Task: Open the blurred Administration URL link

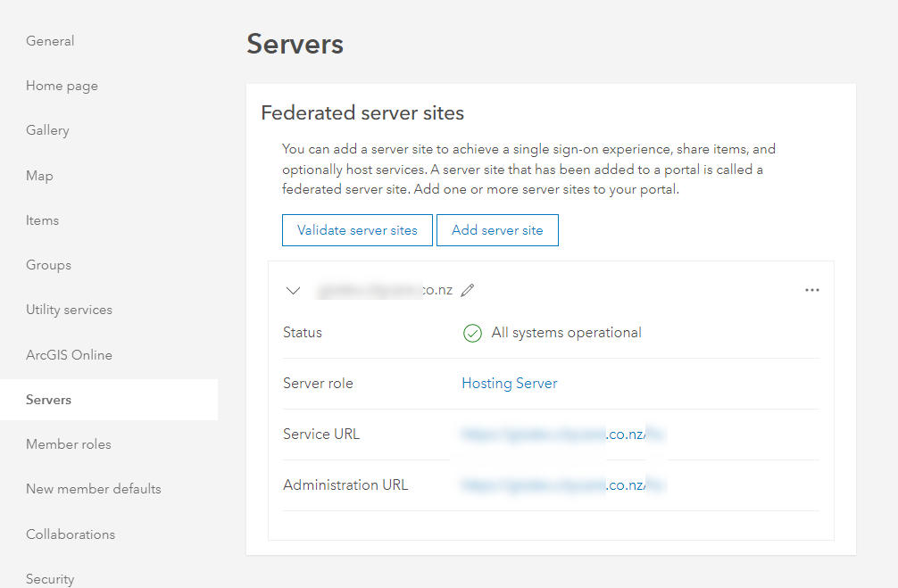Action: pyautogui.click(x=563, y=485)
